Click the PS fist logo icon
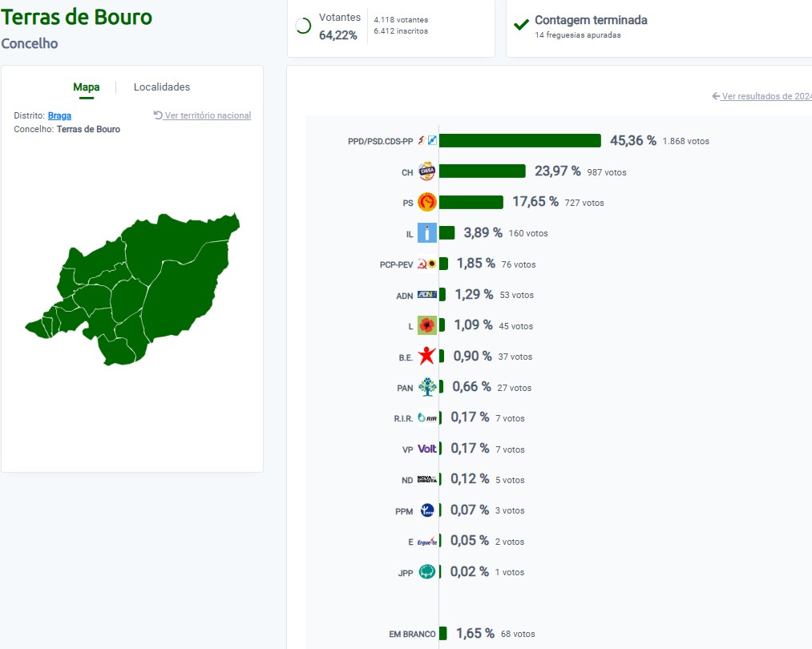The image size is (812, 649). (427, 202)
